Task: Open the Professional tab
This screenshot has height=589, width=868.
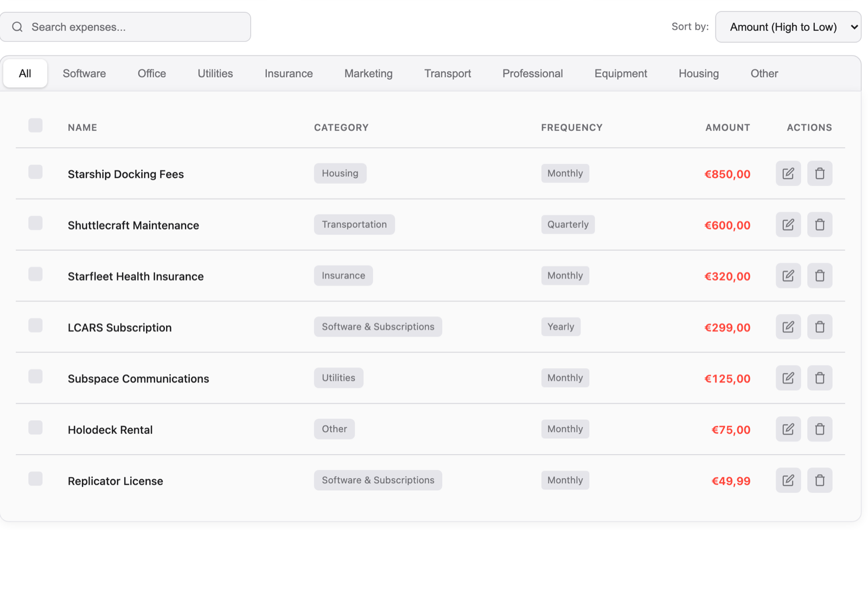Action: point(533,73)
